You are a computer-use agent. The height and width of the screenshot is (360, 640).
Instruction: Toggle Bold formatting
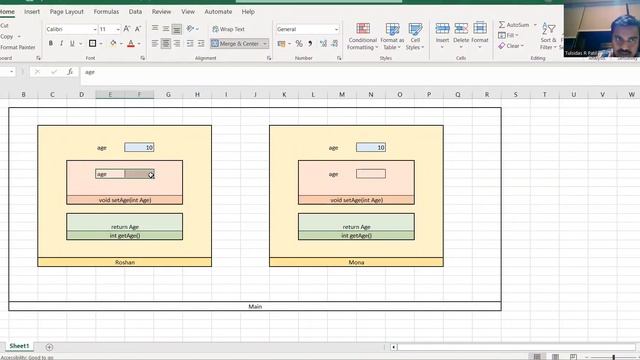(51, 43)
